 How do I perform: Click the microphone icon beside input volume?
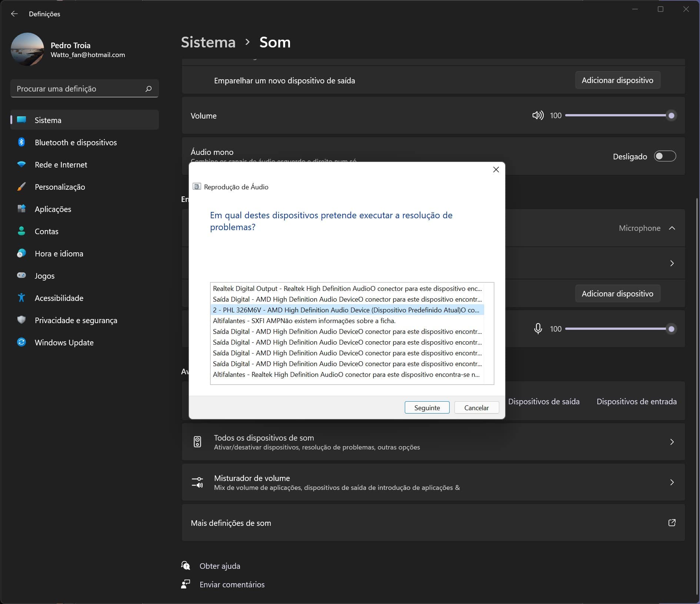(x=538, y=329)
